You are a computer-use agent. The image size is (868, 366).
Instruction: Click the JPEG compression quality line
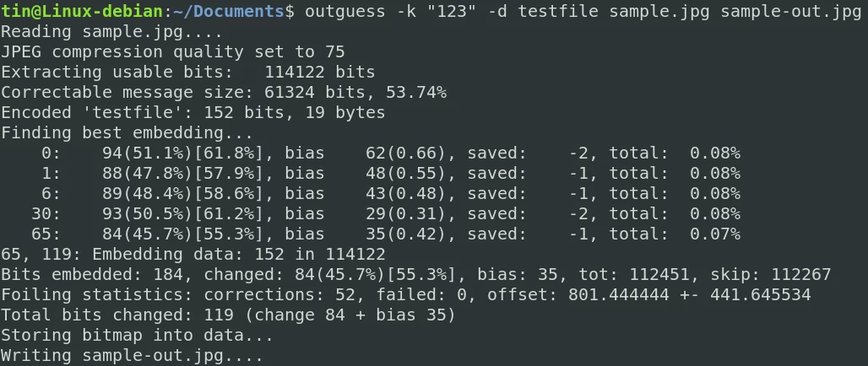tap(173, 52)
